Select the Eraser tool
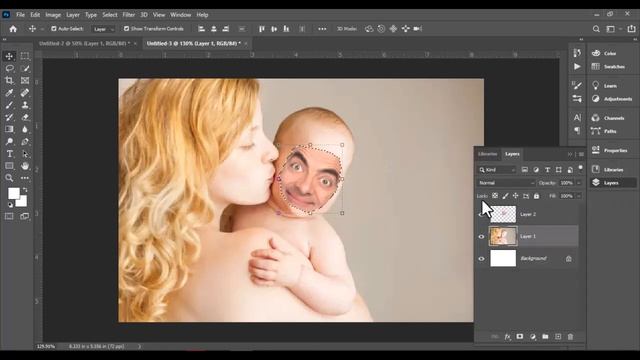The height and width of the screenshot is (360, 640). (x=25, y=117)
